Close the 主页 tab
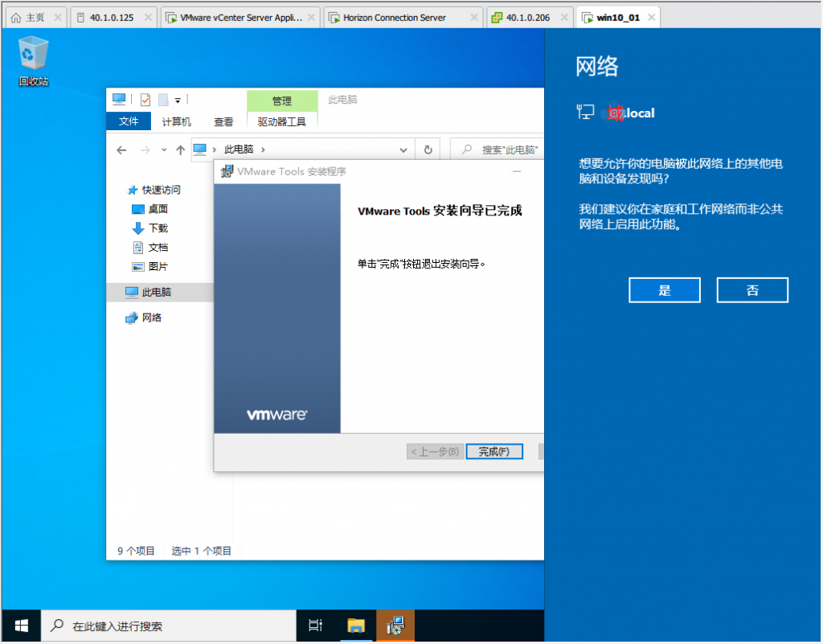This screenshot has height=644, width=823. click(x=58, y=18)
